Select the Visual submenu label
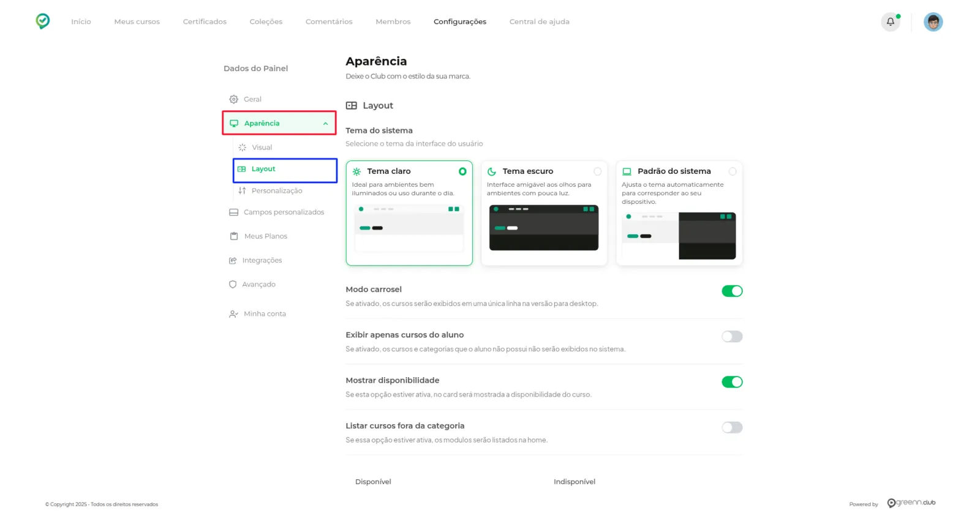The width and height of the screenshot is (980, 513). pos(262,148)
